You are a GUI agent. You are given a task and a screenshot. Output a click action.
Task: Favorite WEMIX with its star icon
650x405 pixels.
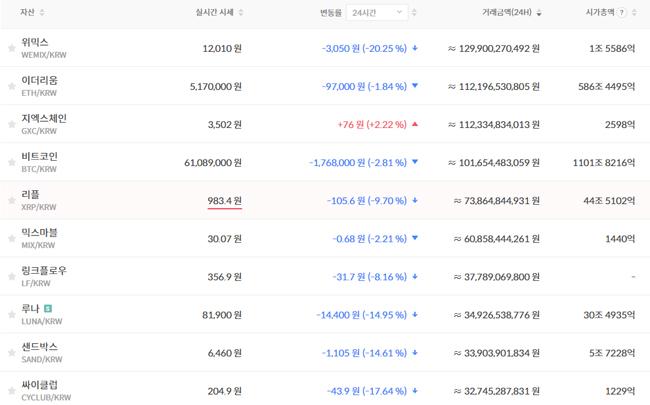coord(12,48)
